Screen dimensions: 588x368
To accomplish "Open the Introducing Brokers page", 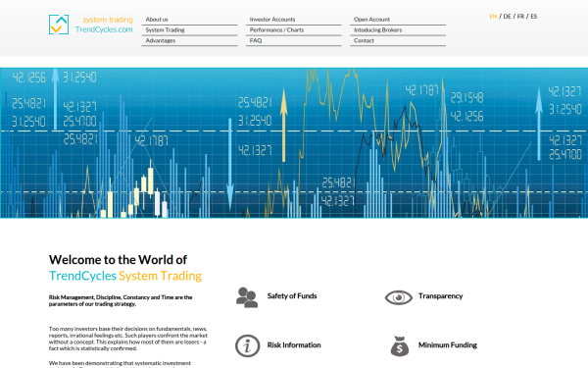I will click(398, 30).
